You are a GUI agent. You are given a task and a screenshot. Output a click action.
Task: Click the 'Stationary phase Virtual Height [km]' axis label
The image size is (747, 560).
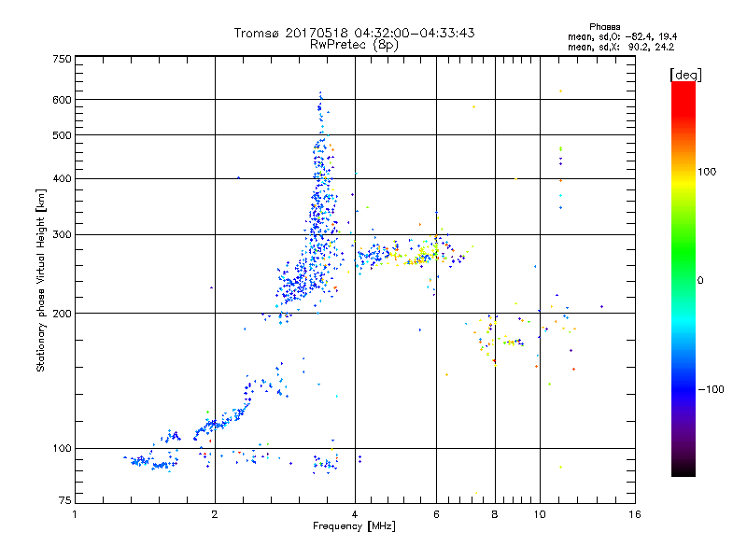point(41,280)
